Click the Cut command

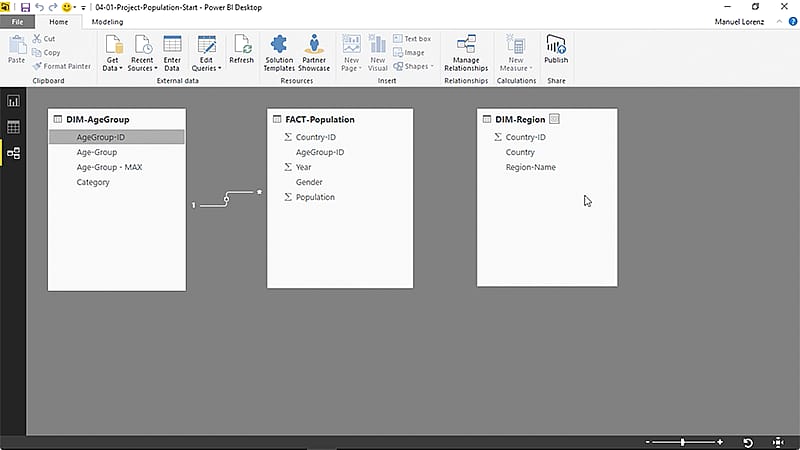[44, 39]
